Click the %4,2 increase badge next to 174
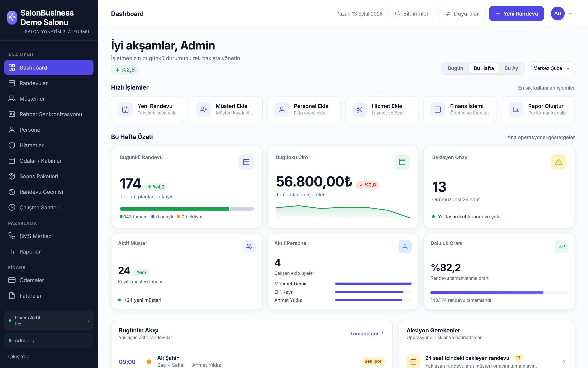Screen dimensions: 588x368 coord(156,187)
